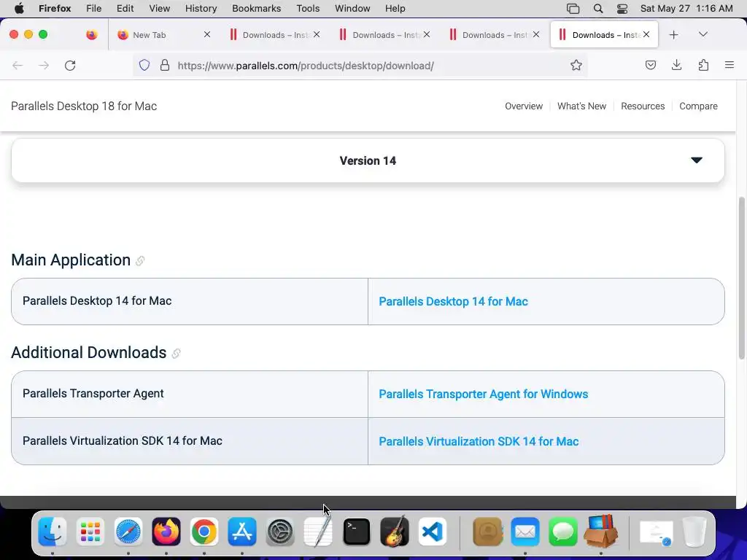Open Launchpad from the Dock

coord(90,532)
